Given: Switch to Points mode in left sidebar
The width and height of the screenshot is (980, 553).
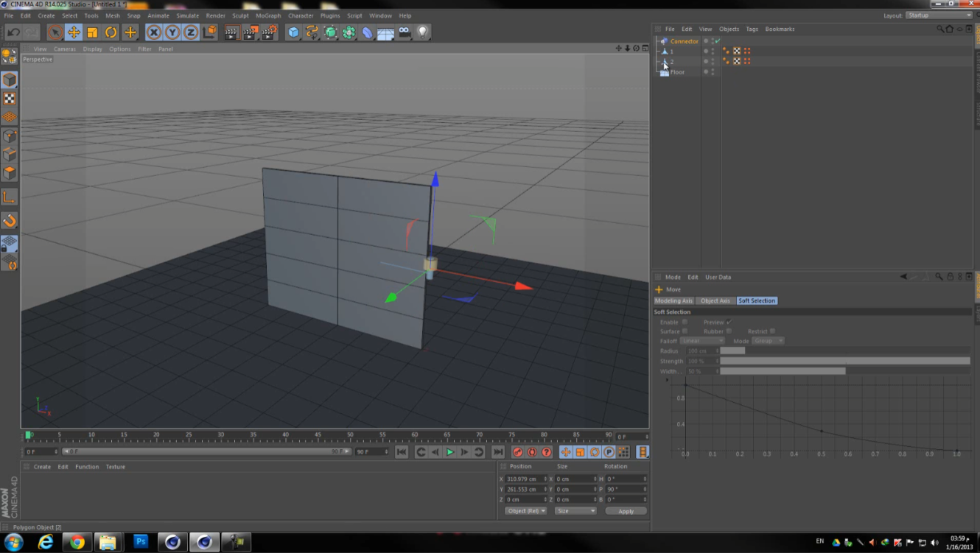Looking at the screenshot, I should click(x=10, y=136).
